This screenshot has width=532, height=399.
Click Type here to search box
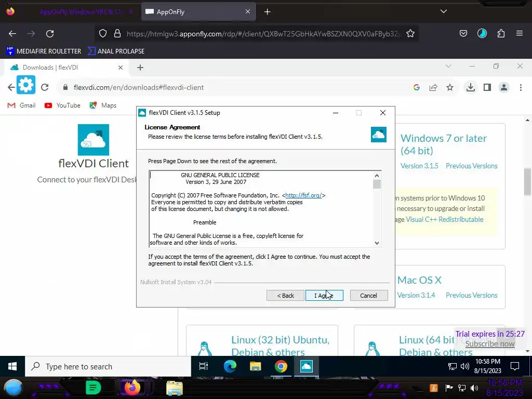(x=108, y=366)
